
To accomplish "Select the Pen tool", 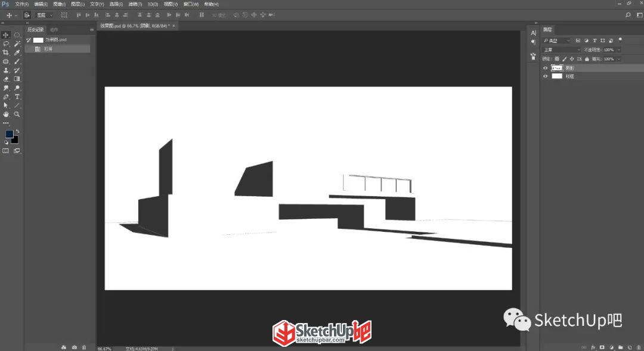I will (6, 97).
